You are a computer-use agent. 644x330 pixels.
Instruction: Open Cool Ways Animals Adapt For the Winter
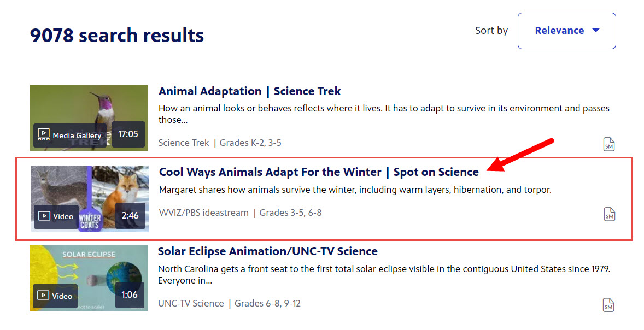[318, 172]
